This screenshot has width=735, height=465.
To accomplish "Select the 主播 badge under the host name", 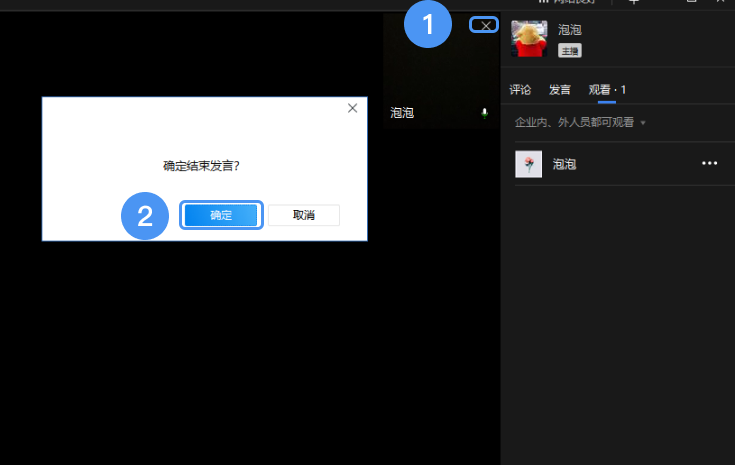I will (x=570, y=51).
